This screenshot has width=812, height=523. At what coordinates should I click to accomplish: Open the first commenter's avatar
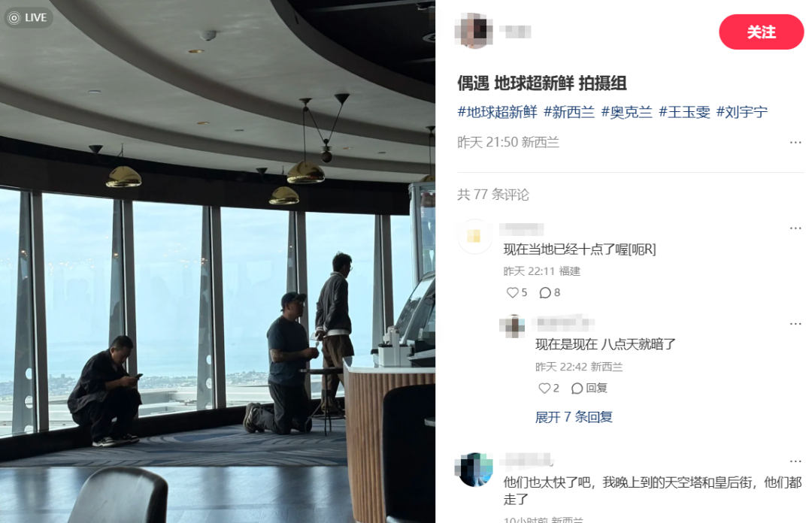tap(474, 237)
